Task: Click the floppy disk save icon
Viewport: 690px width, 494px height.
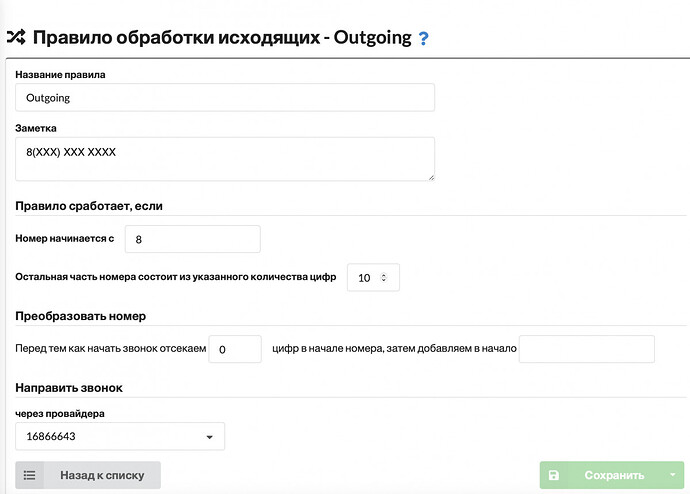Action: click(554, 475)
